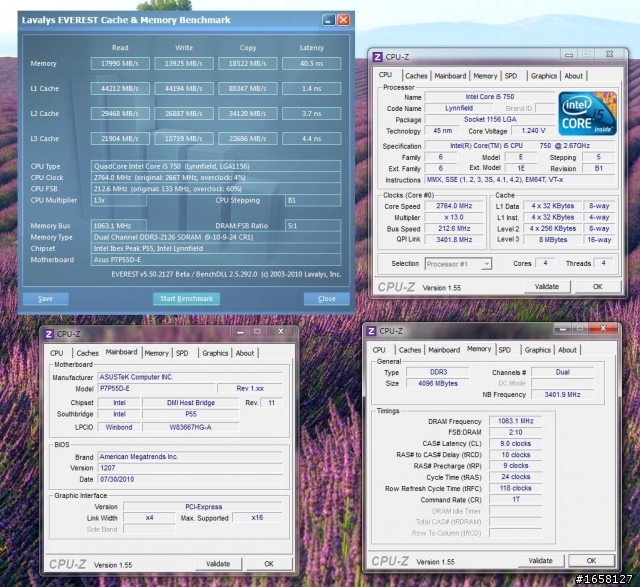
Task: Switch to Graphics tab in CPU-Z Memory window
Action: [538, 350]
